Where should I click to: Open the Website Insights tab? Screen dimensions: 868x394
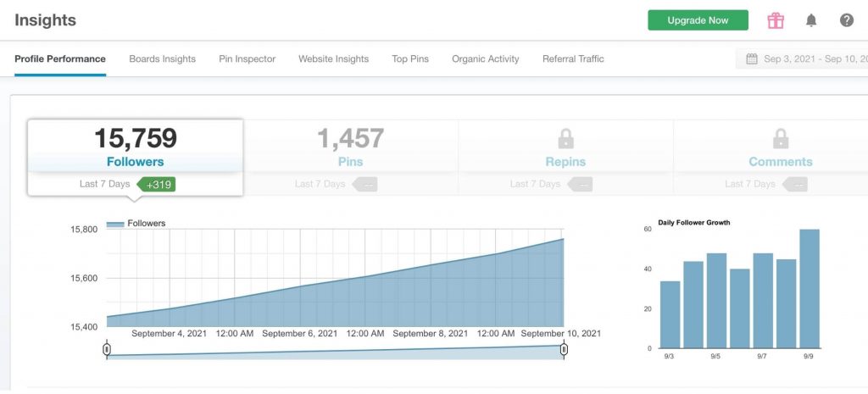[x=333, y=58]
